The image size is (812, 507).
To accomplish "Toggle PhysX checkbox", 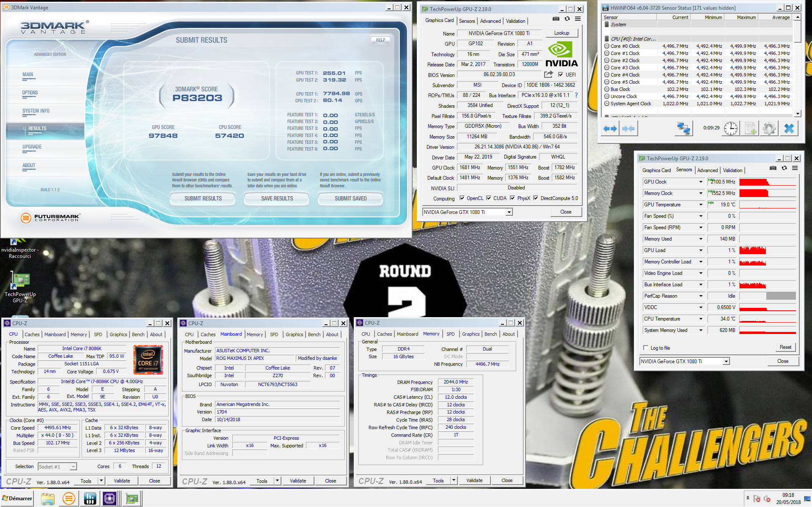I will tap(512, 198).
